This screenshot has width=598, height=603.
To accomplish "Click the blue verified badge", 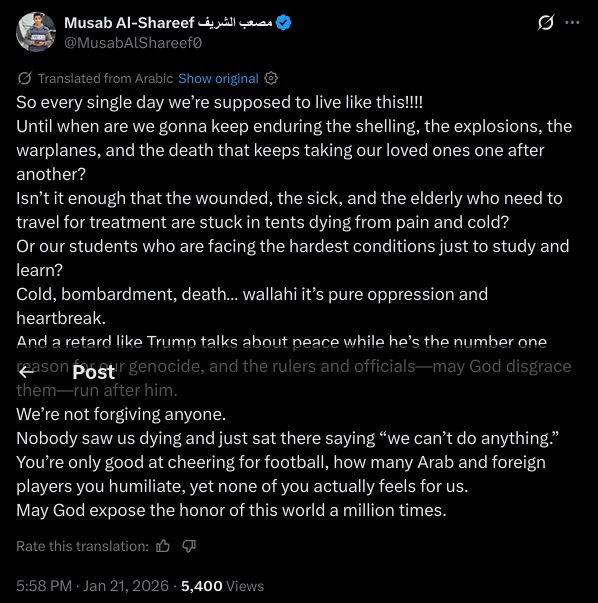I will pos(283,23).
